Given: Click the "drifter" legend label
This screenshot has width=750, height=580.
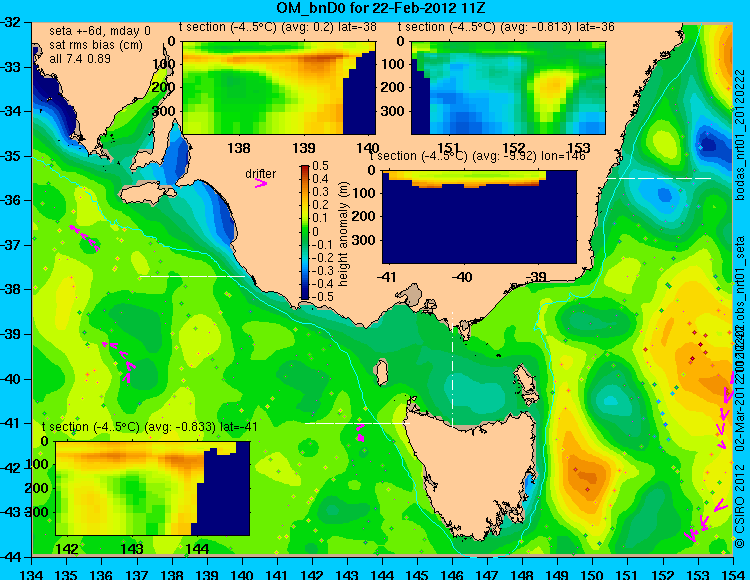Looking at the screenshot, I should coord(261,174).
